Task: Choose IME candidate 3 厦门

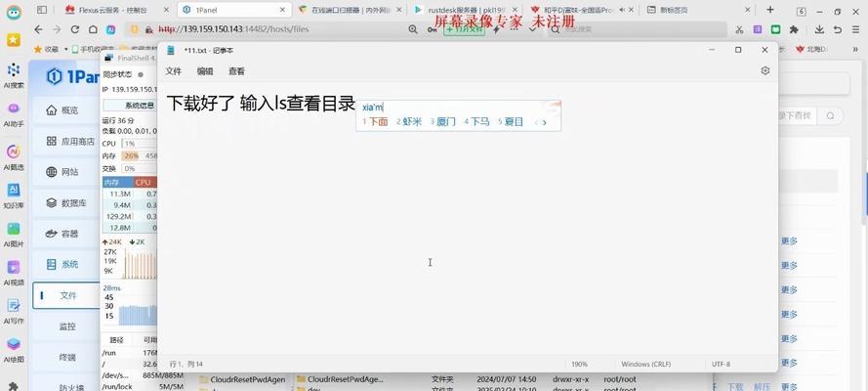Action: point(443,122)
